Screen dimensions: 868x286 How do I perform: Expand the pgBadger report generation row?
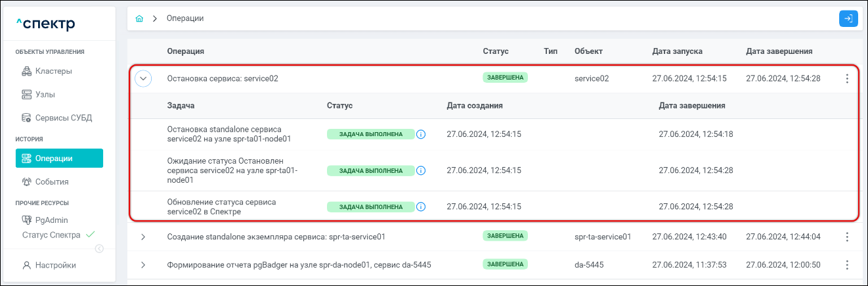143,265
